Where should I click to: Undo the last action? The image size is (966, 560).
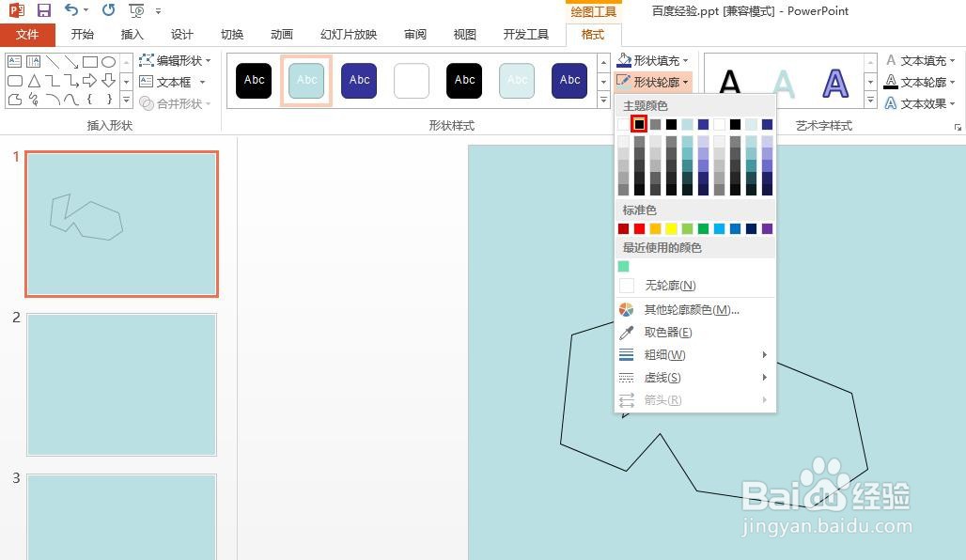[x=71, y=9]
